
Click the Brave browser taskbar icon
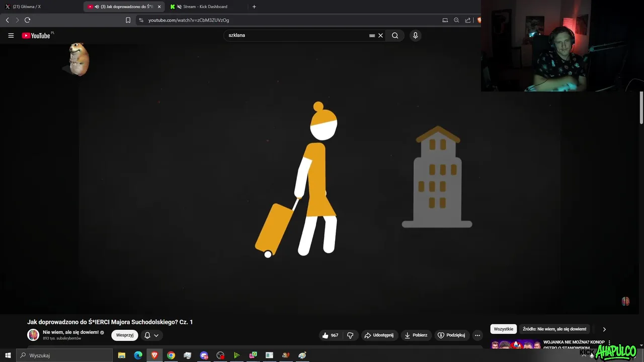tap(154, 355)
